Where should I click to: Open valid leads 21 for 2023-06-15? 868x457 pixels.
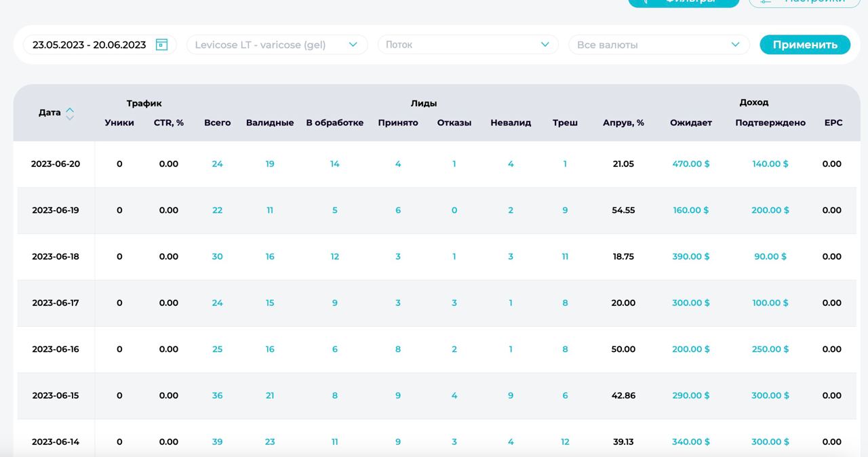coord(270,395)
